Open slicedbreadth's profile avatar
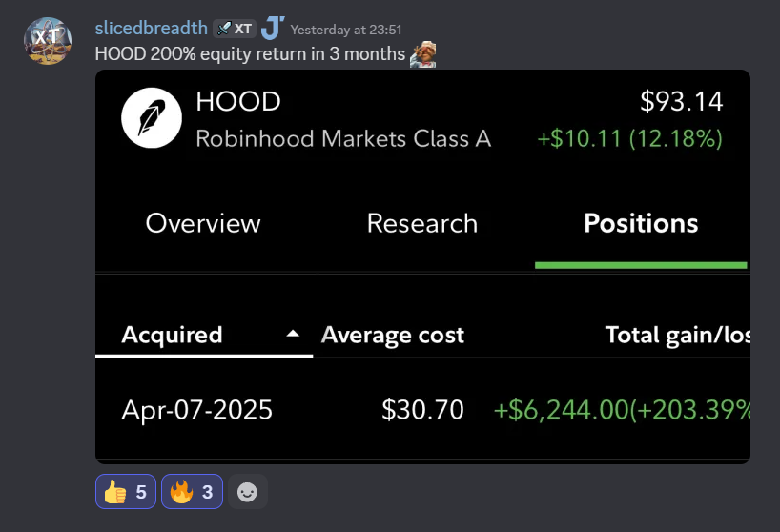This screenshot has height=532, width=780. tap(48, 41)
